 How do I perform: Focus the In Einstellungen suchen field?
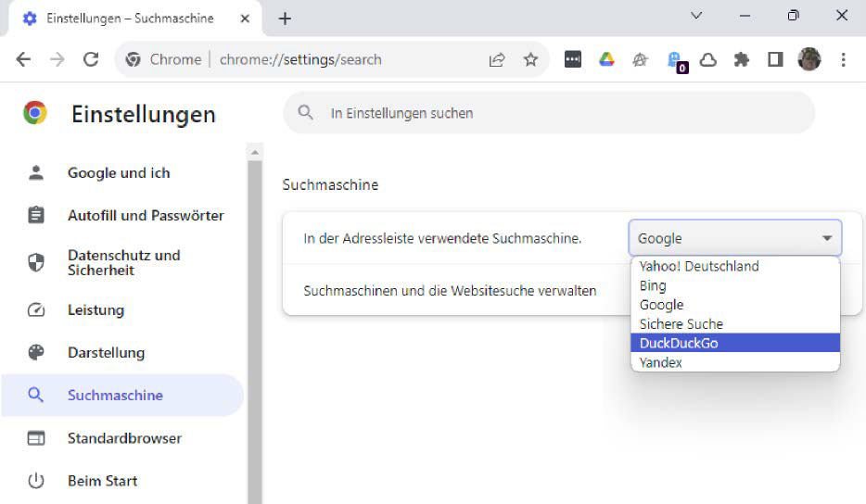[x=549, y=113]
